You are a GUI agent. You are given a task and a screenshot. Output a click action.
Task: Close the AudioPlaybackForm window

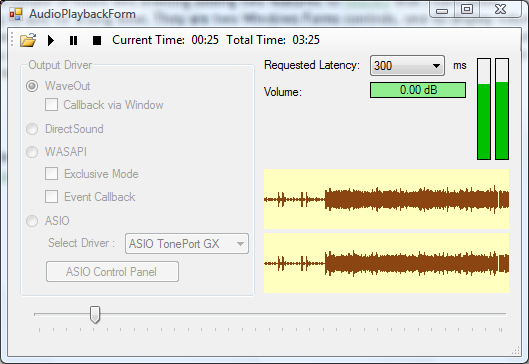click(500, 9)
